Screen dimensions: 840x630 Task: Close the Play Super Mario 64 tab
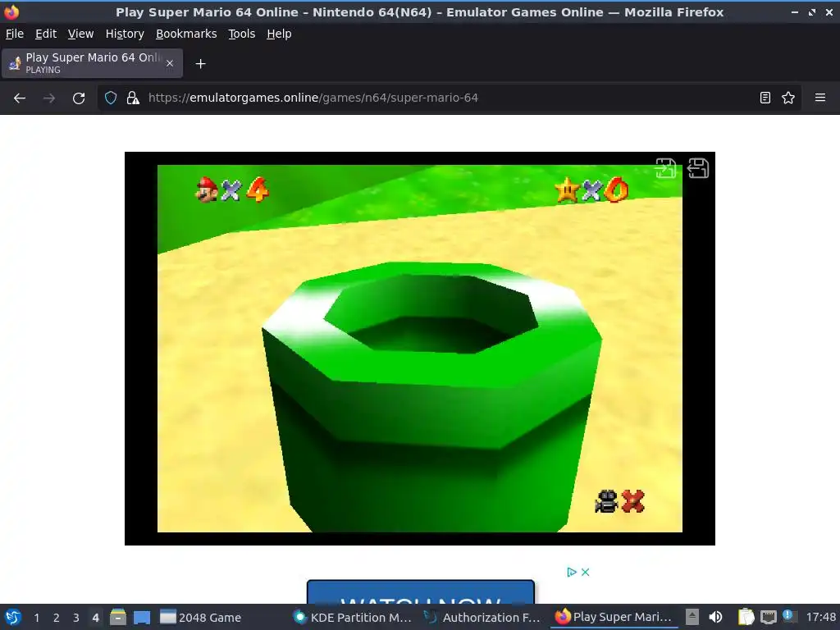[170, 63]
